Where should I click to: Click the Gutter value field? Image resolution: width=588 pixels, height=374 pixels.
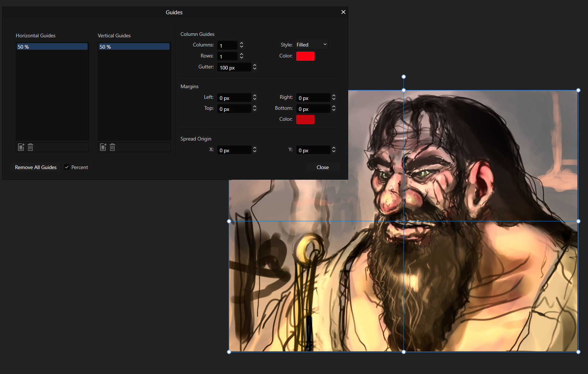[x=234, y=67]
